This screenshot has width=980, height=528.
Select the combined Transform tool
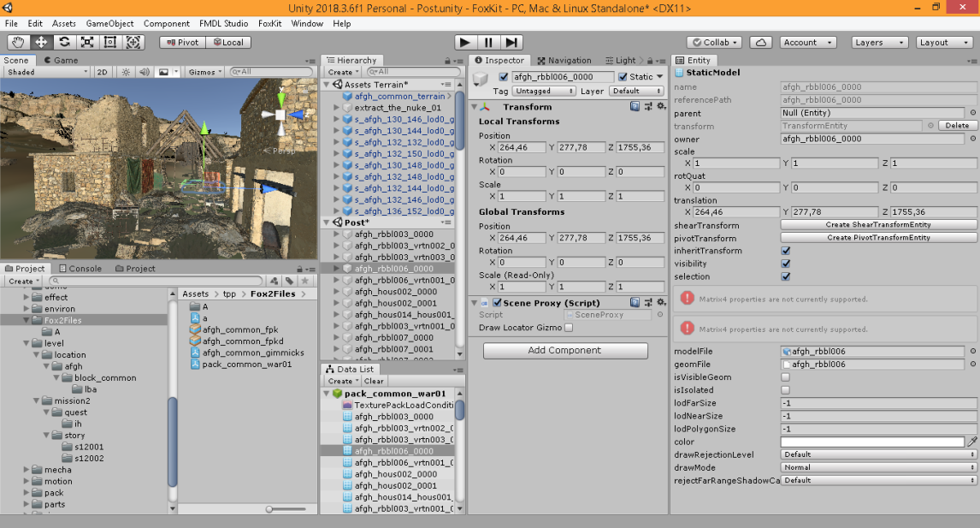[133, 42]
